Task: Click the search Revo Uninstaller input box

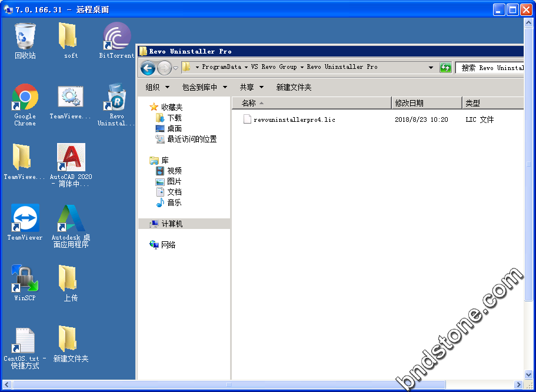Action: click(x=491, y=68)
